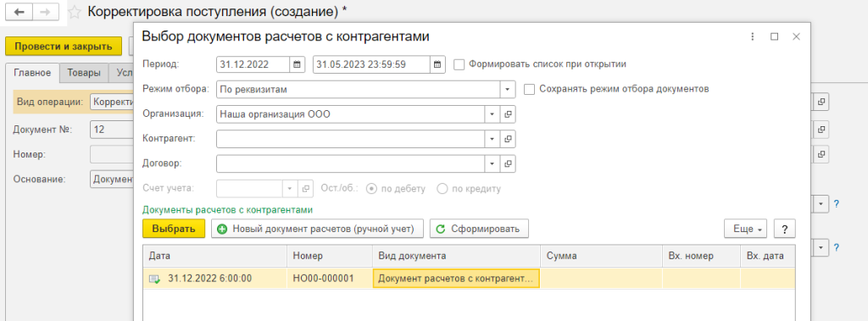Click the period start date field
Viewport: 868px width, 321px height.
[253, 64]
